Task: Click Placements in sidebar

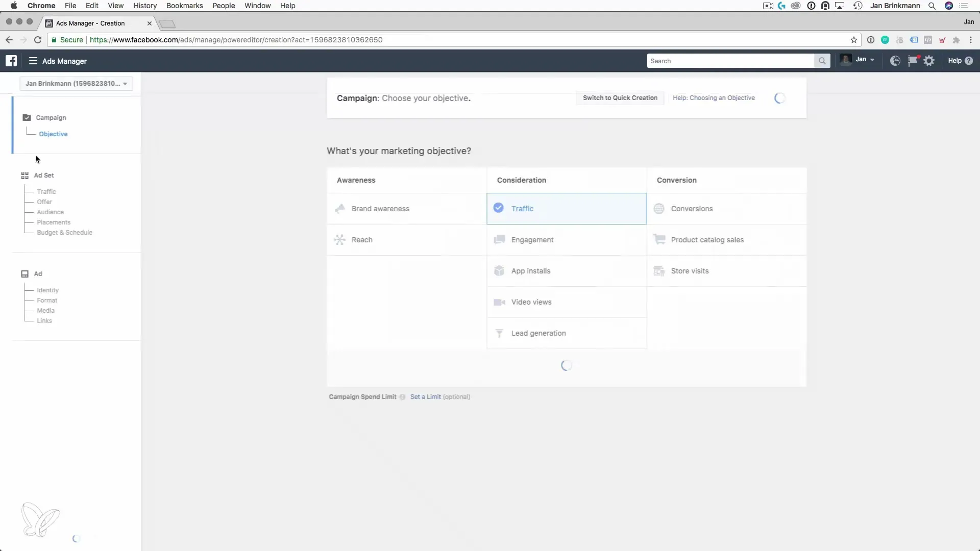Action: coord(54,222)
